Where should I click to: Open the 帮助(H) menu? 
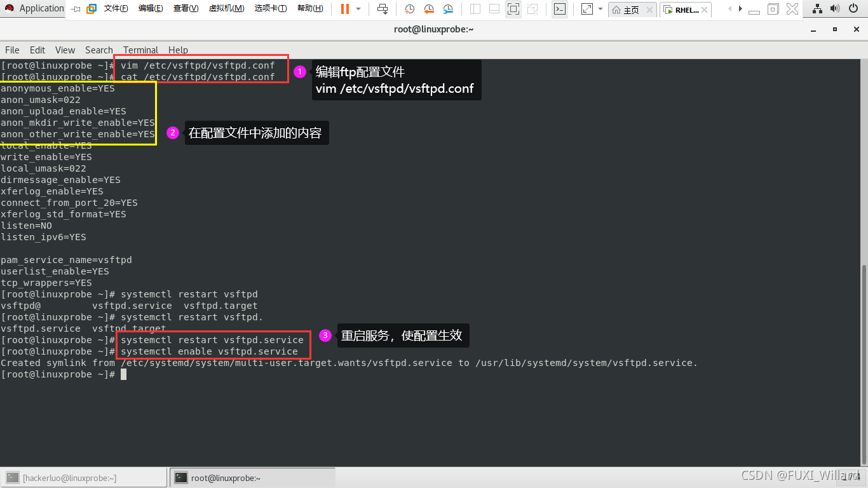click(x=310, y=9)
